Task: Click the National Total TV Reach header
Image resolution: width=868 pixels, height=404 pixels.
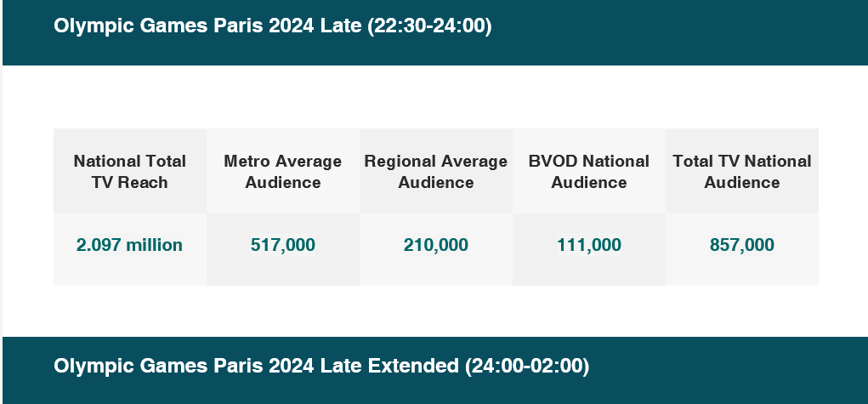Action: pos(130,171)
